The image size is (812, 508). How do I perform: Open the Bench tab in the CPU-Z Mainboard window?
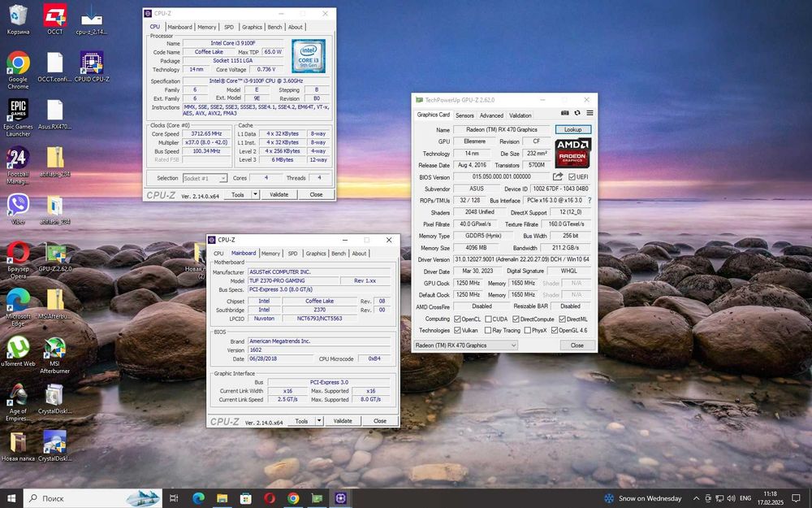tap(338, 254)
